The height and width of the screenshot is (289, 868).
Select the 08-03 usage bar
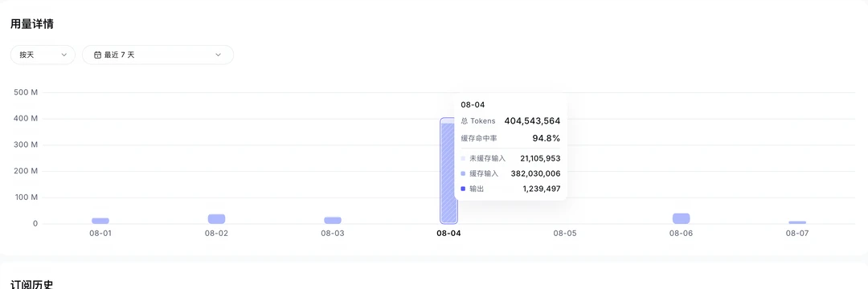coord(333,220)
